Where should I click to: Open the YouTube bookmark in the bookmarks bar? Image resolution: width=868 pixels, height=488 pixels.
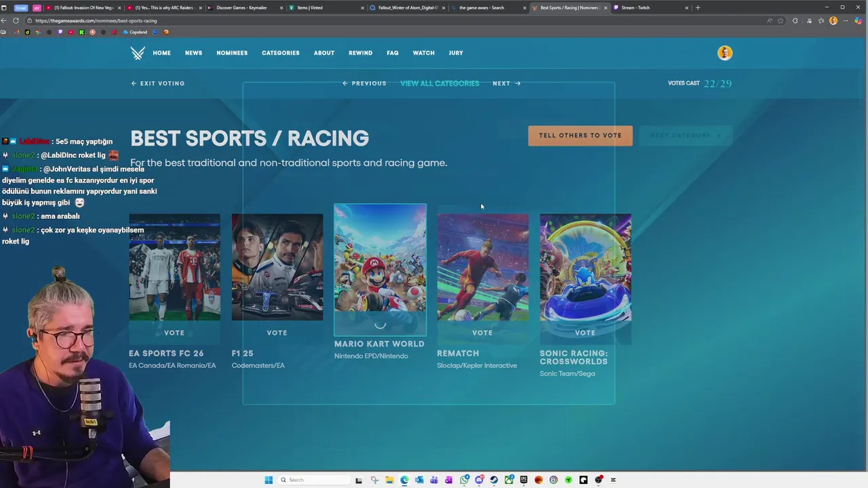coord(71,32)
